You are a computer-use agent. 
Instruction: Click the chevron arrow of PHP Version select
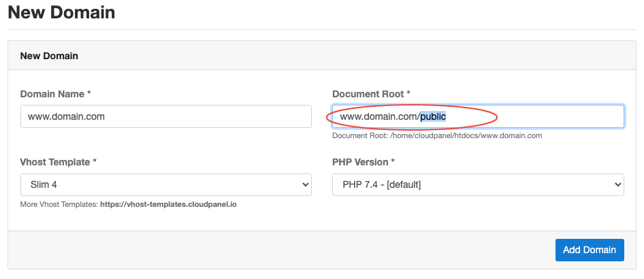tap(617, 184)
